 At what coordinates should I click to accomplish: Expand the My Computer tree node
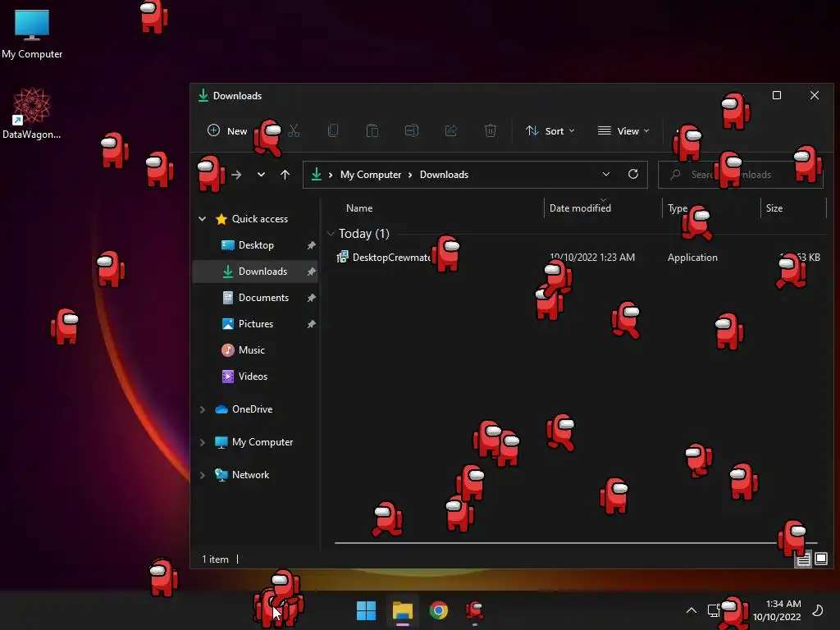click(203, 442)
